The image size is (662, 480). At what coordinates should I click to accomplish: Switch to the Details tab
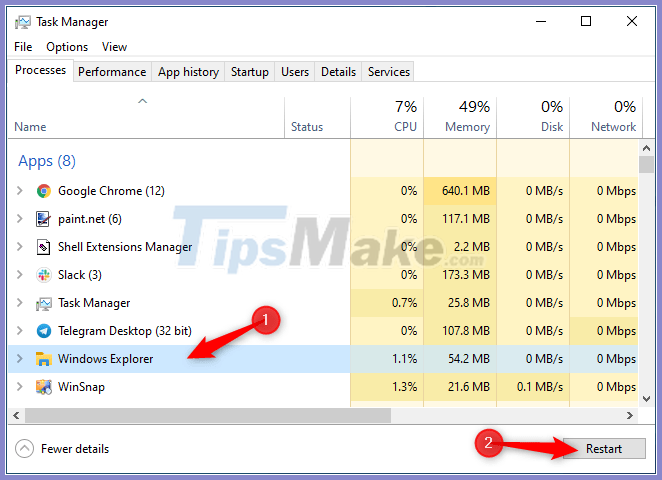[338, 72]
